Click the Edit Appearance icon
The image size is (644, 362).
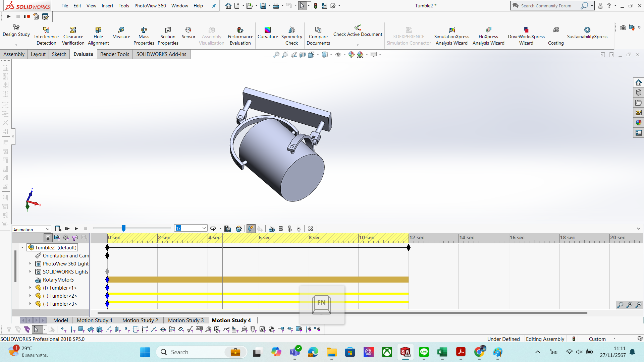click(351, 55)
